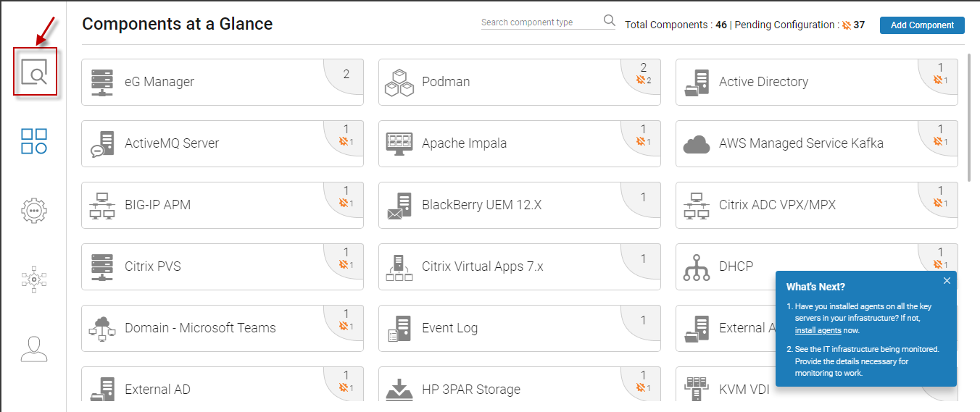This screenshot has height=412, width=980.
Task: Click the Citrix PVS server icon
Action: point(102,266)
